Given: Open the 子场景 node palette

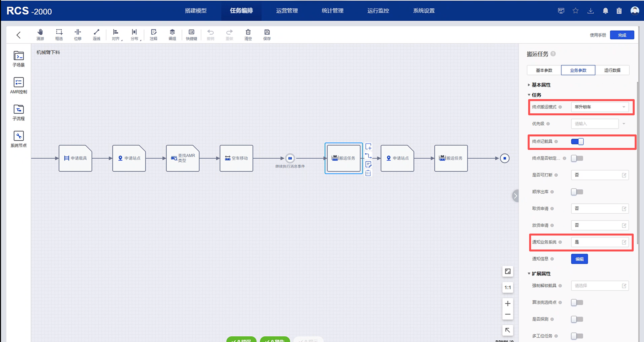Looking at the screenshot, I should tap(18, 59).
